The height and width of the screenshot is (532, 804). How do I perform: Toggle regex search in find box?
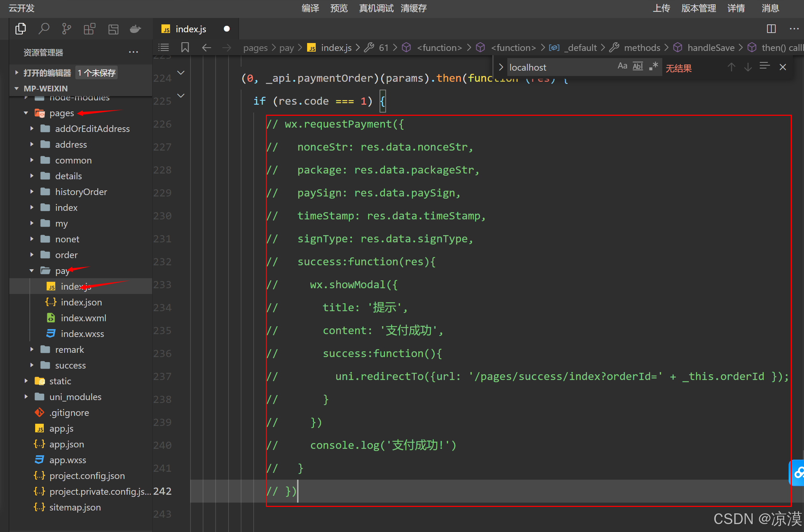[x=653, y=66]
